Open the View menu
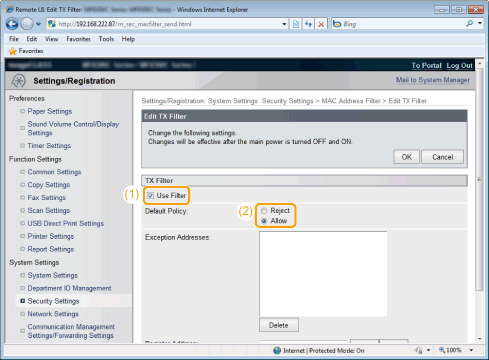 coord(51,39)
